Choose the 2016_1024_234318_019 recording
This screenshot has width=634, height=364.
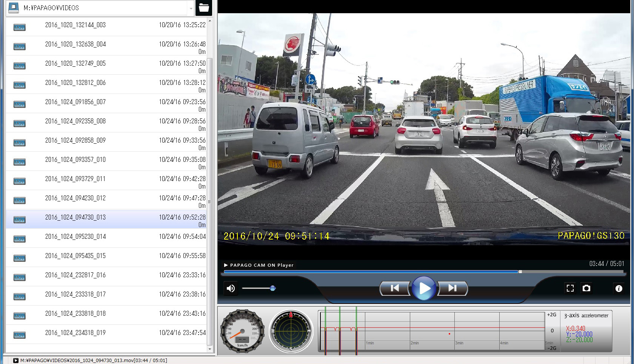click(75, 333)
